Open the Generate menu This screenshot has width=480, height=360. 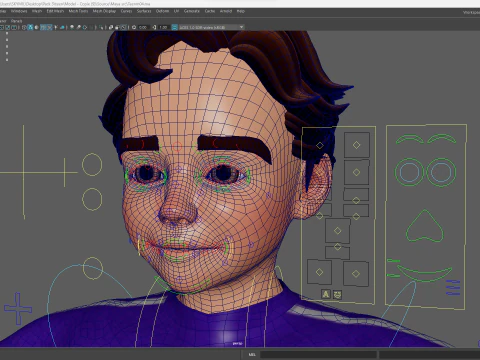click(192, 11)
